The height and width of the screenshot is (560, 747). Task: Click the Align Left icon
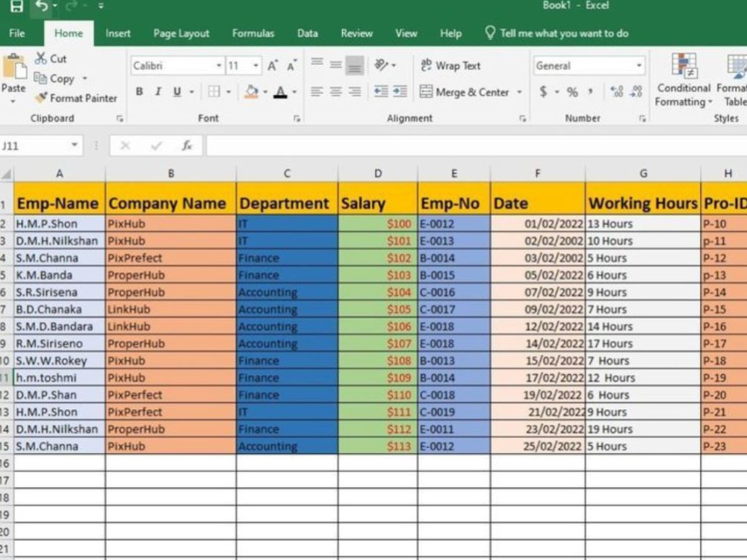[317, 91]
